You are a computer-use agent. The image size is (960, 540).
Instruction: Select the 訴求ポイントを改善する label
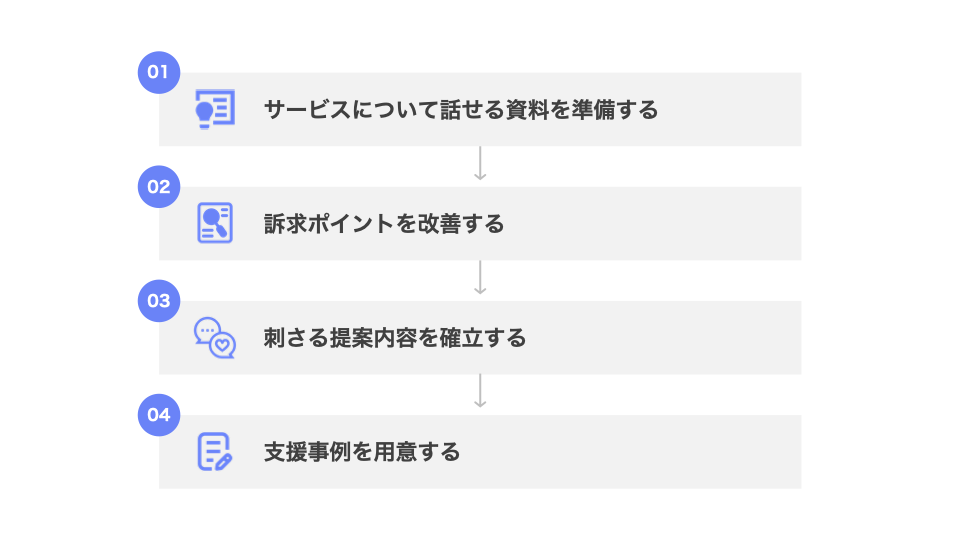click(384, 224)
